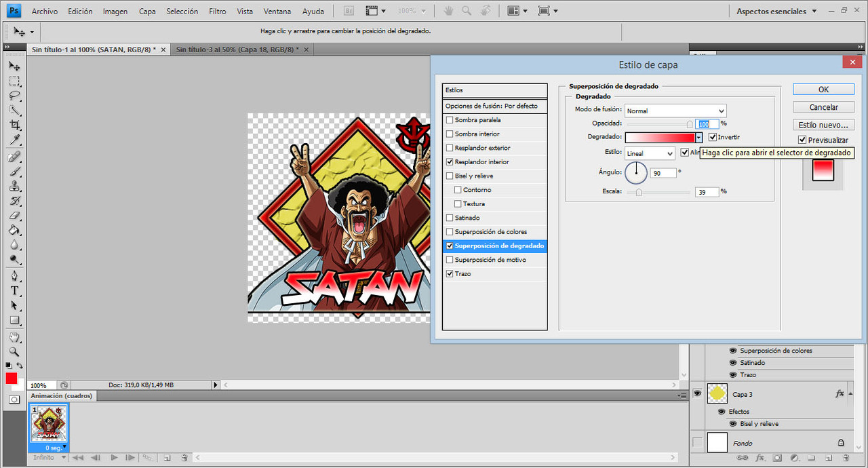Select the Eyedropper tool

[14, 140]
